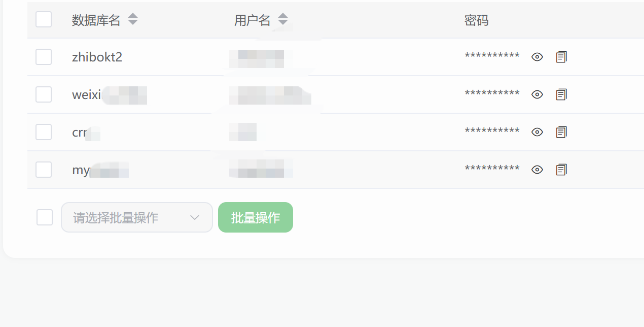The height and width of the screenshot is (327, 644).
Task: Copy password in the my database row
Action: [561, 170]
